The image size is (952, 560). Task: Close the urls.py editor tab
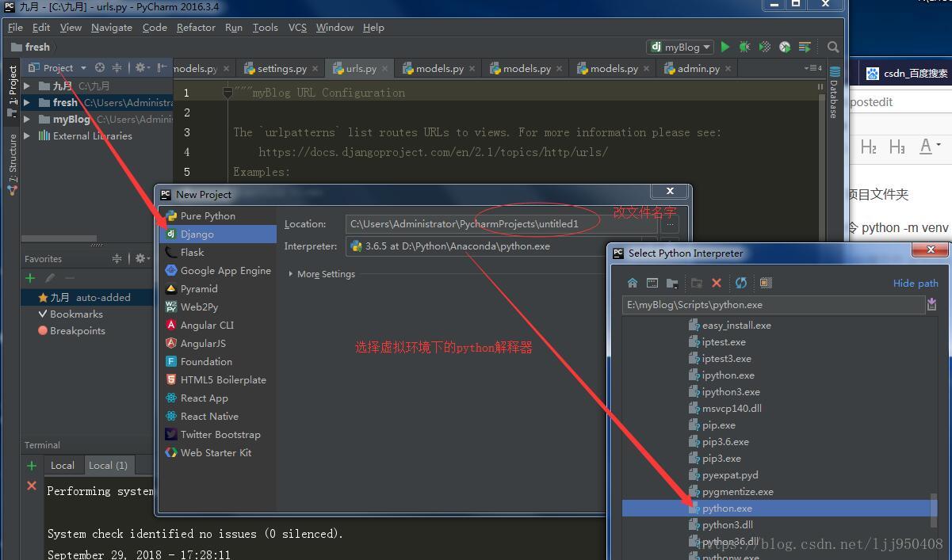[x=386, y=69]
